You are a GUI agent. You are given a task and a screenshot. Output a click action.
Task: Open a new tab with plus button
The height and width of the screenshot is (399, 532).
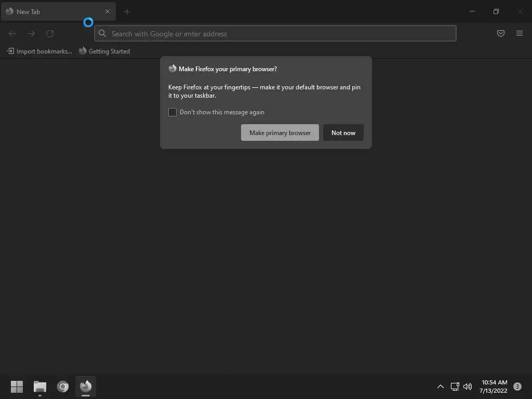click(127, 12)
